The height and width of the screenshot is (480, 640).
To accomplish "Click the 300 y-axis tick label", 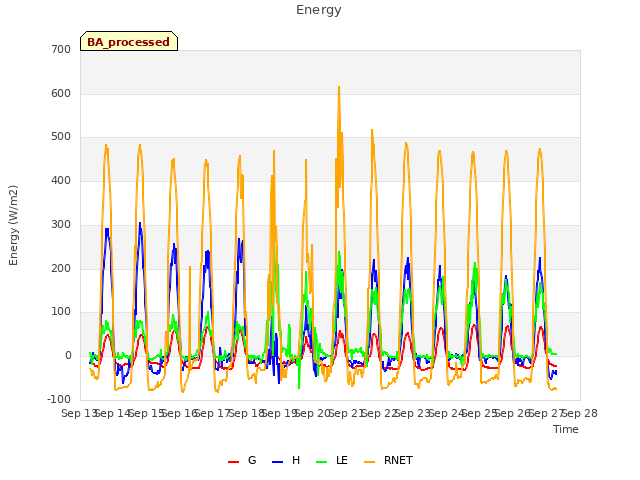I will pyautogui.click(x=61, y=224).
